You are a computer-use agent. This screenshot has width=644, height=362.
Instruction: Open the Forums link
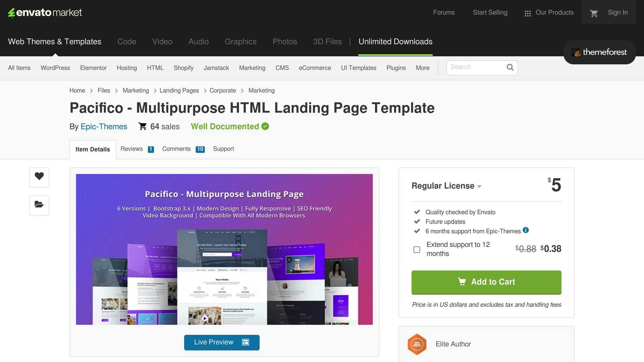coord(444,13)
